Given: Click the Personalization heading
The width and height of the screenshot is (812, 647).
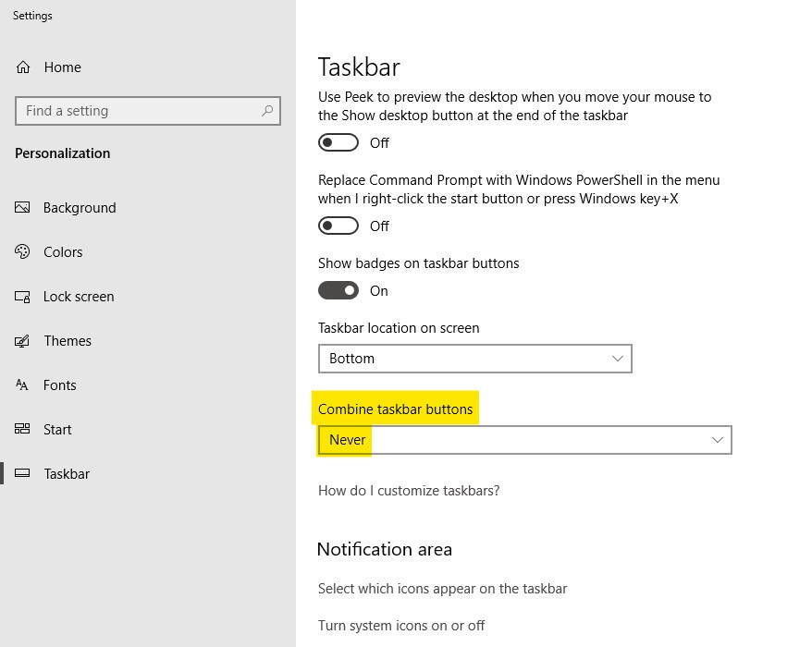Looking at the screenshot, I should pyautogui.click(x=62, y=153).
